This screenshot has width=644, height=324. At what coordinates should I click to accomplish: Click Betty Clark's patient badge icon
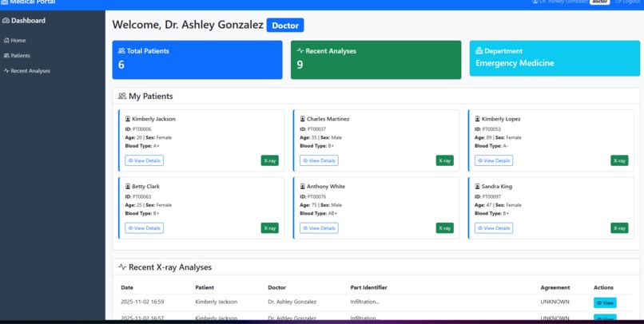click(x=128, y=186)
